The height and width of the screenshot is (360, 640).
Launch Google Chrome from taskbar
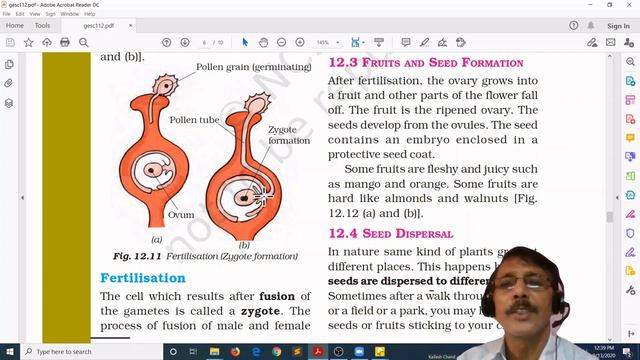[277, 351]
